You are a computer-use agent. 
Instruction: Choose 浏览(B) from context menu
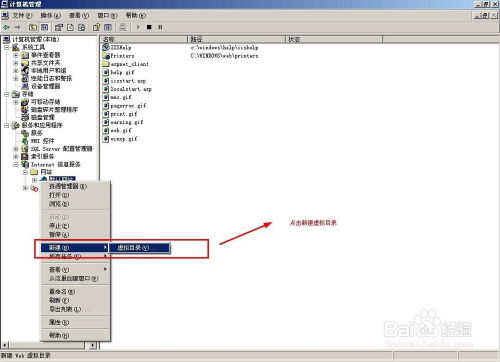pos(74,204)
